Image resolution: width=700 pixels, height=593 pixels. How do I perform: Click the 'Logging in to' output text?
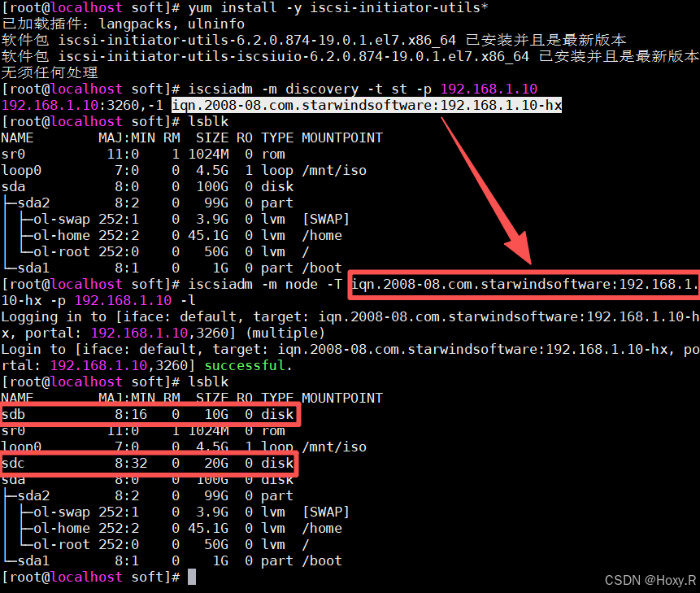pyautogui.click(x=54, y=317)
